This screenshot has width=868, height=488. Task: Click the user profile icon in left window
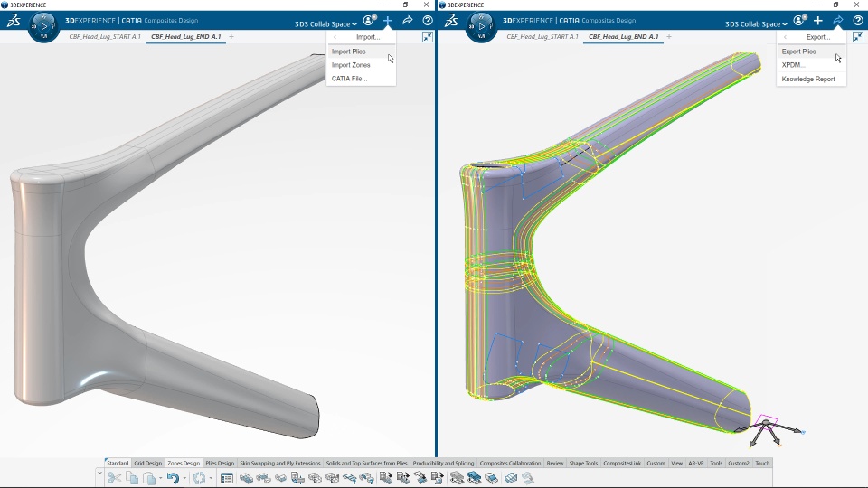(369, 21)
